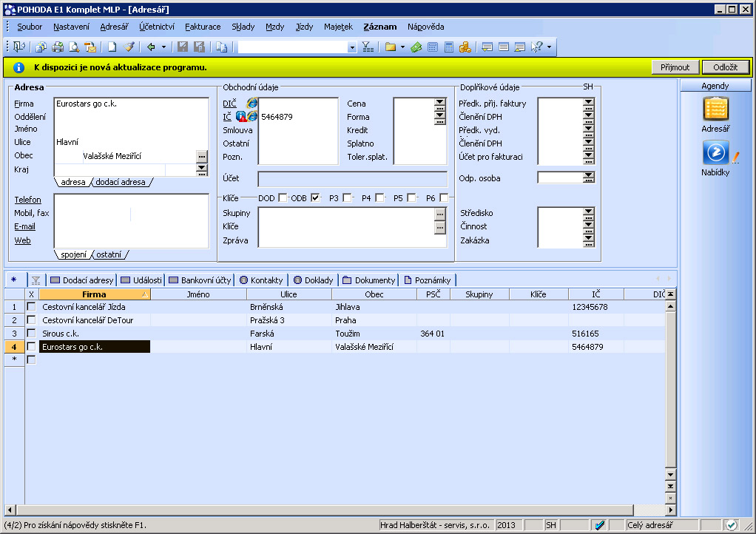Click the green back arrow icon
This screenshot has width=756, height=534.
coord(151,47)
